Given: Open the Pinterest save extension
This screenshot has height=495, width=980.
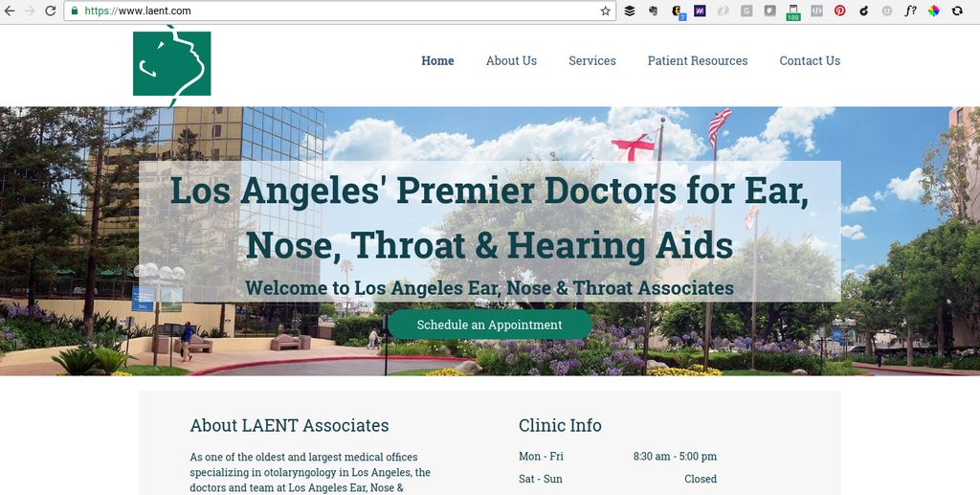Looking at the screenshot, I should [840, 11].
